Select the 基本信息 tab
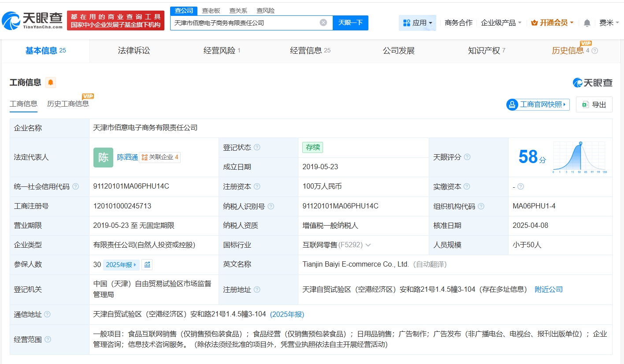The width and height of the screenshot is (624, 364). click(45, 51)
